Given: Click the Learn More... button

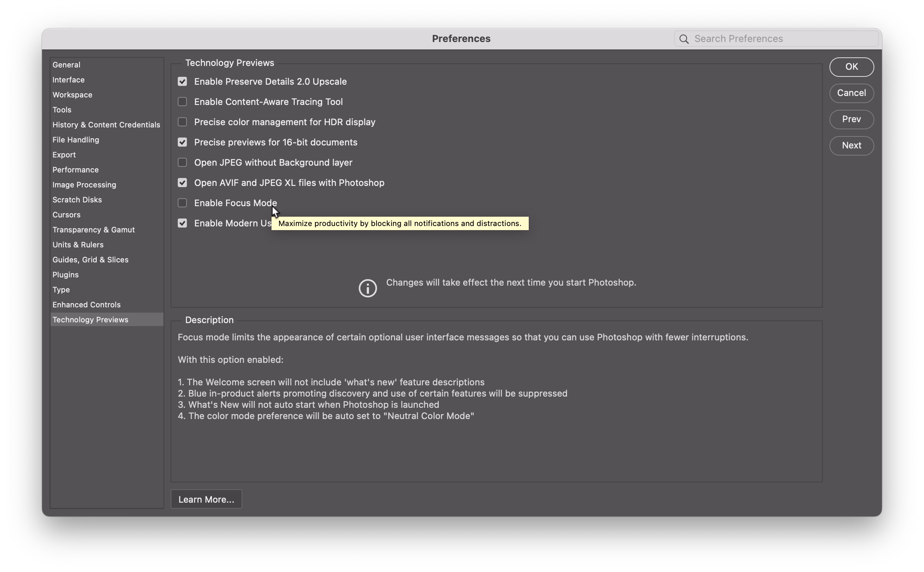Looking at the screenshot, I should [206, 499].
